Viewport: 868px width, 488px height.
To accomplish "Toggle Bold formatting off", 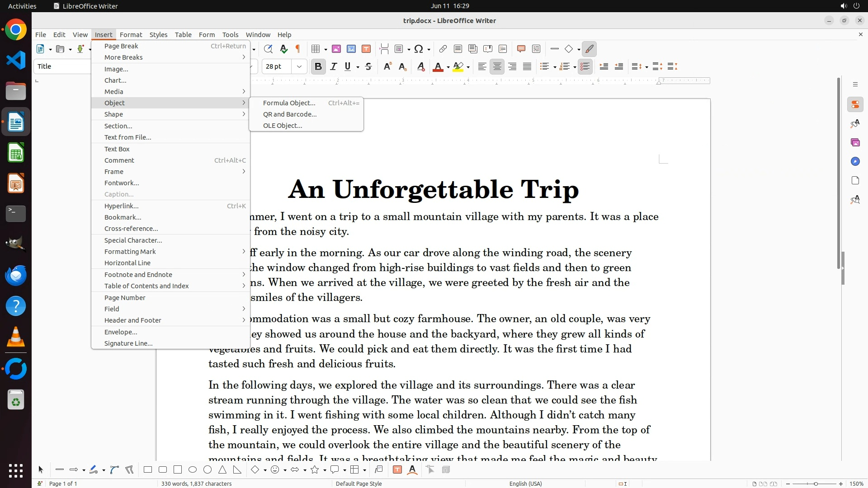I will (x=318, y=67).
